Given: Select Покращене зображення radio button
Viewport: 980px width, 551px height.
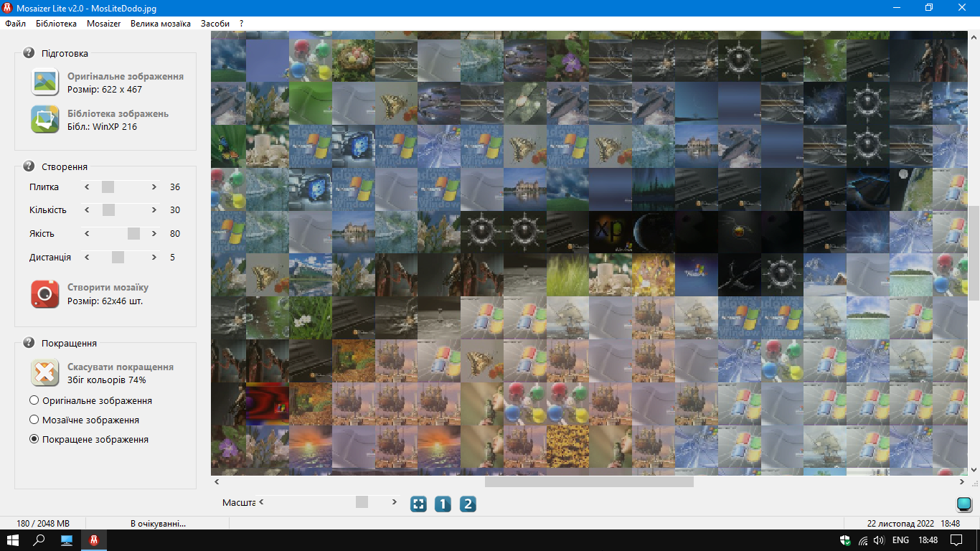Looking at the screenshot, I should tap(34, 439).
